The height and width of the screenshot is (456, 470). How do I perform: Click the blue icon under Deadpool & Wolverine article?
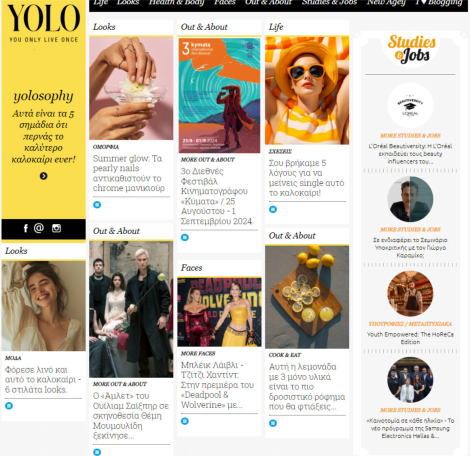click(185, 421)
